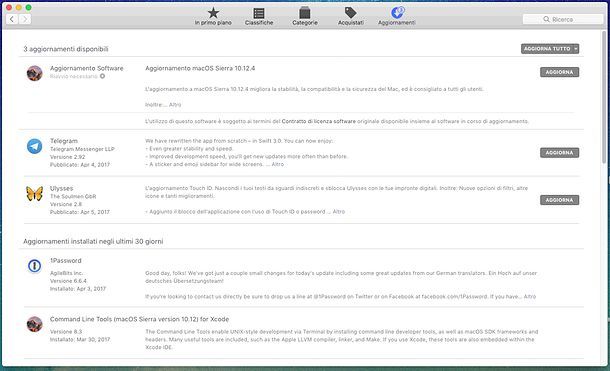Open the Aggiorna Tutto dropdown arrow
Viewport: 610px width, 371px height.
[x=575, y=49]
